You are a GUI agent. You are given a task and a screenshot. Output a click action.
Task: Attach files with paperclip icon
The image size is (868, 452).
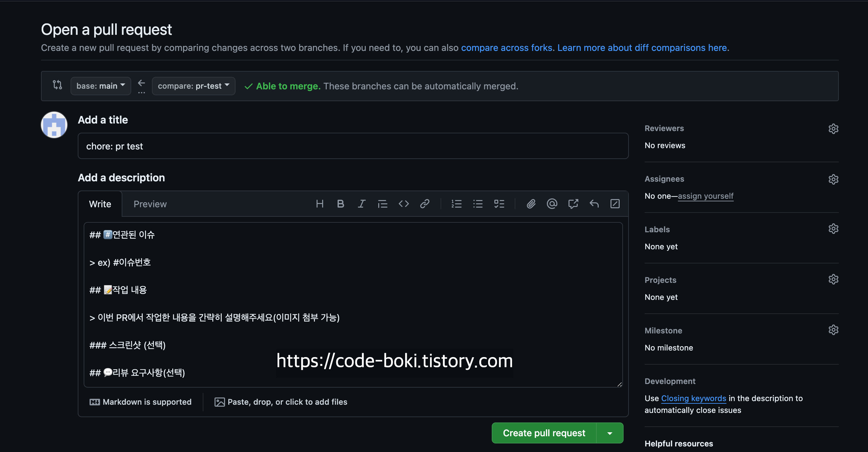(531, 204)
